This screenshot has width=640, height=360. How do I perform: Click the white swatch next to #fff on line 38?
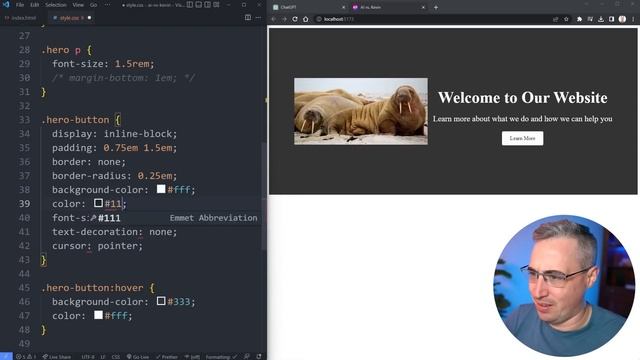click(x=161, y=189)
